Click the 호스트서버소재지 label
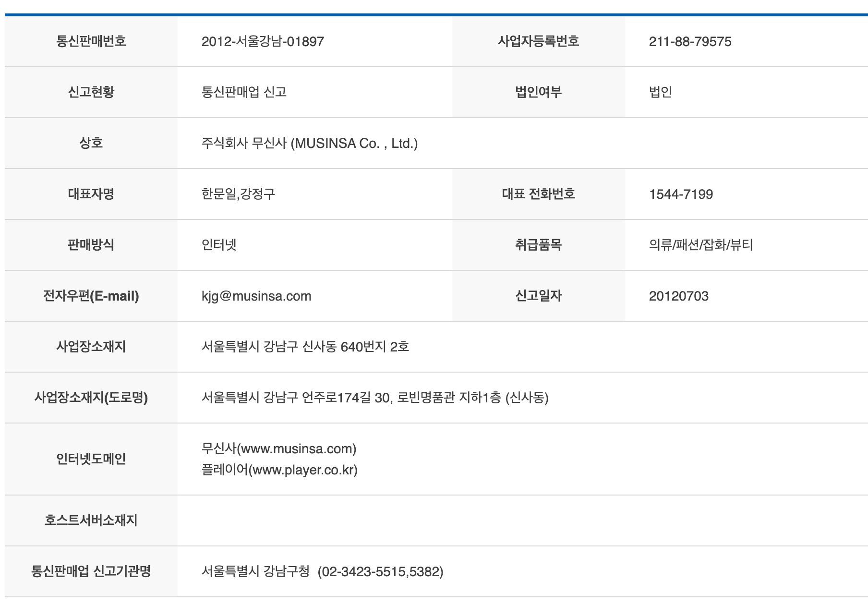The height and width of the screenshot is (605, 868). pyautogui.click(x=91, y=520)
